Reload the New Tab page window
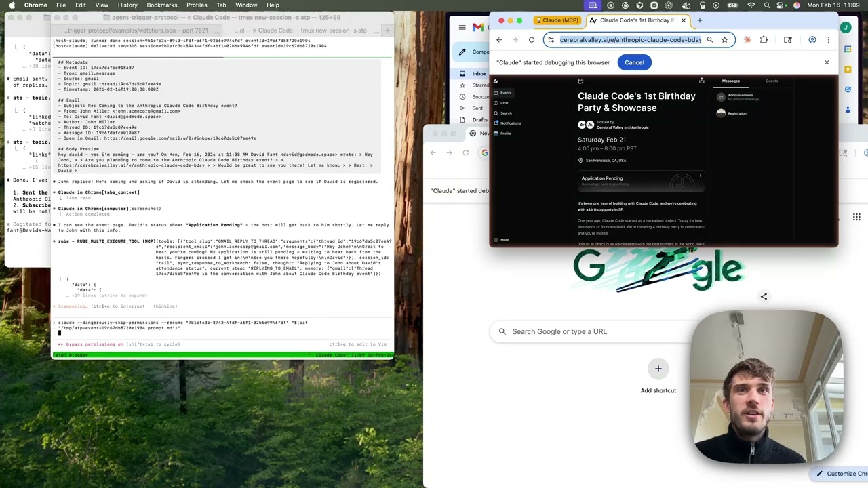Screen dimensions: 868x488 (465, 152)
